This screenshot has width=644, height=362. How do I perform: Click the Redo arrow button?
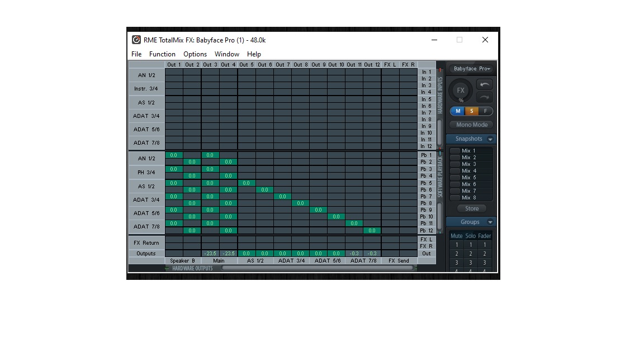tap(485, 97)
